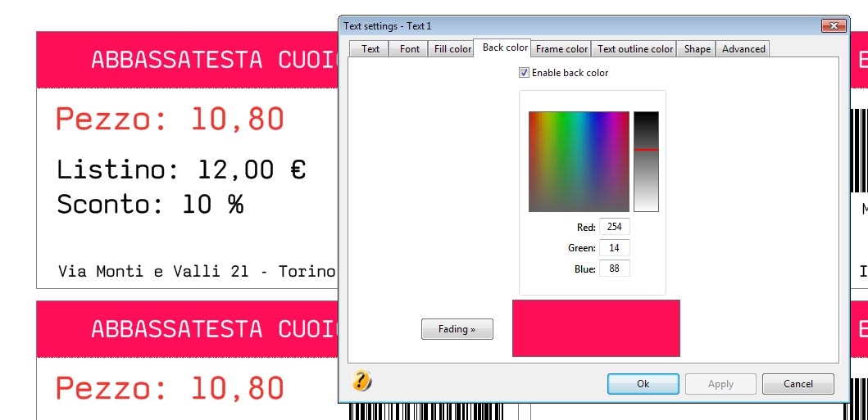Select 'Pezzo: 10,80' on the second label
The width and height of the screenshot is (868, 420).
tap(170, 388)
